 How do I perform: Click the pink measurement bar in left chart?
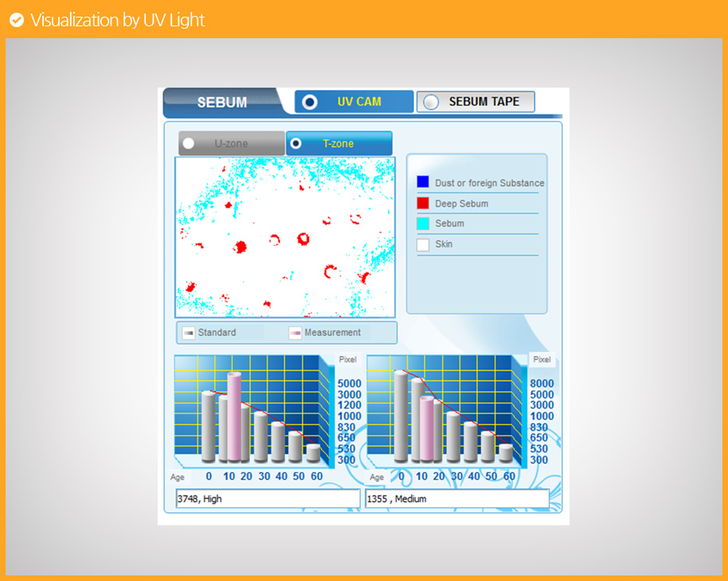[x=233, y=416]
